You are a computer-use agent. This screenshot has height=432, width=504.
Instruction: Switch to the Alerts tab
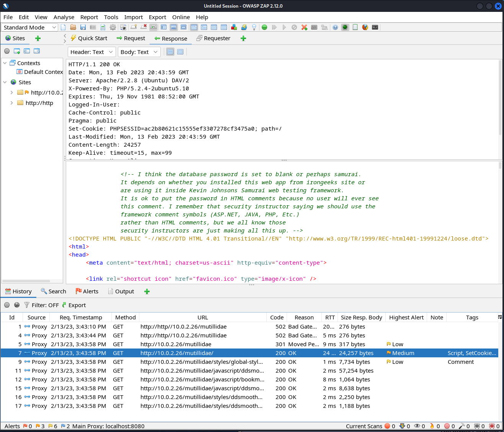[87, 291]
